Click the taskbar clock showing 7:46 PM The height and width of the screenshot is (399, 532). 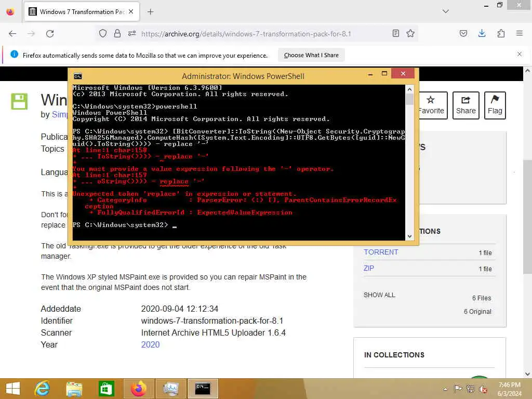point(509,389)
